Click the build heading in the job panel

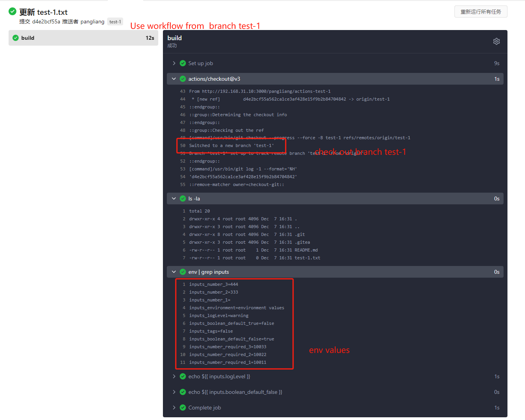click(175, 38)
